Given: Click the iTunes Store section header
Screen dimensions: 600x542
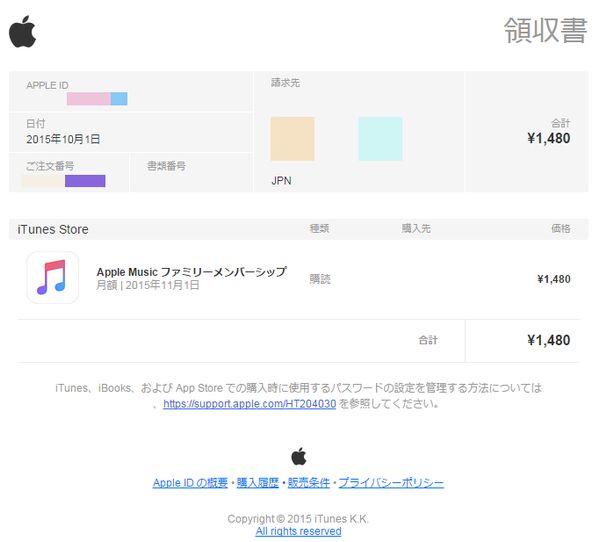Looking at the screenshot, I should pyautogui.click(x=53, y=229).
